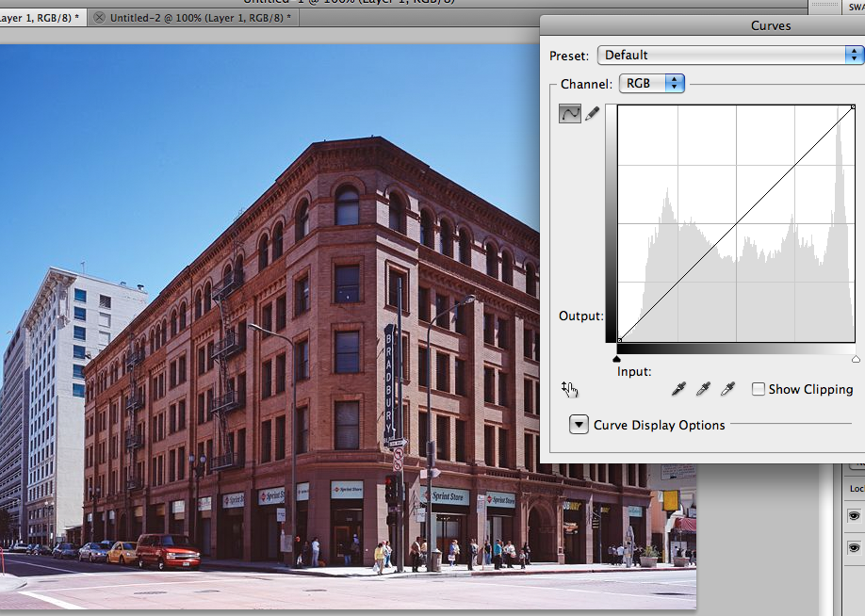Select the pencil draw-curve tool
Screen dimensions: 865x616
(x=593, y=114)
